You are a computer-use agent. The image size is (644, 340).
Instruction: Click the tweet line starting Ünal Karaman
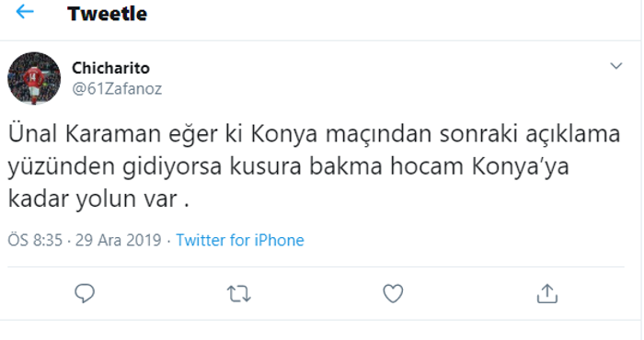click(x=315, y=134)
